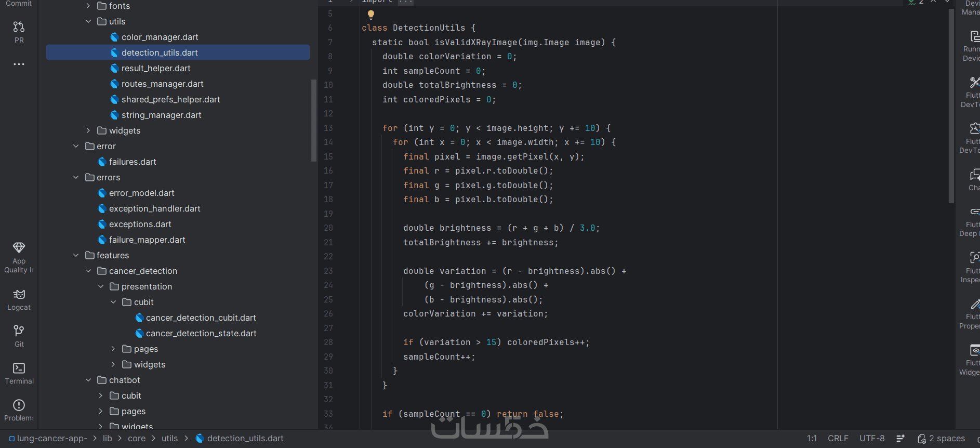Image resolution: width=980 pixels, height=448 pixels.
Task: Click the utils breadcrumb in the navigation bar
Action: point(169,439)
